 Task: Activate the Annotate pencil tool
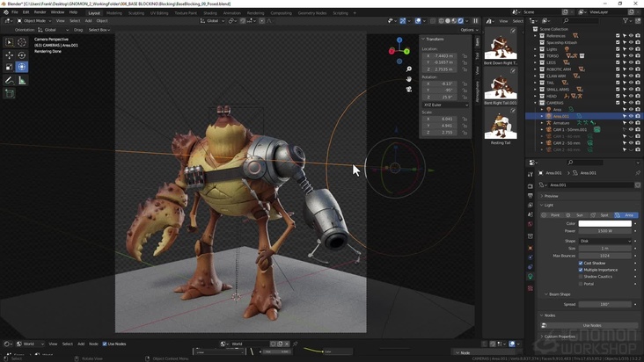pyautogui.click(x=9, y=80)
